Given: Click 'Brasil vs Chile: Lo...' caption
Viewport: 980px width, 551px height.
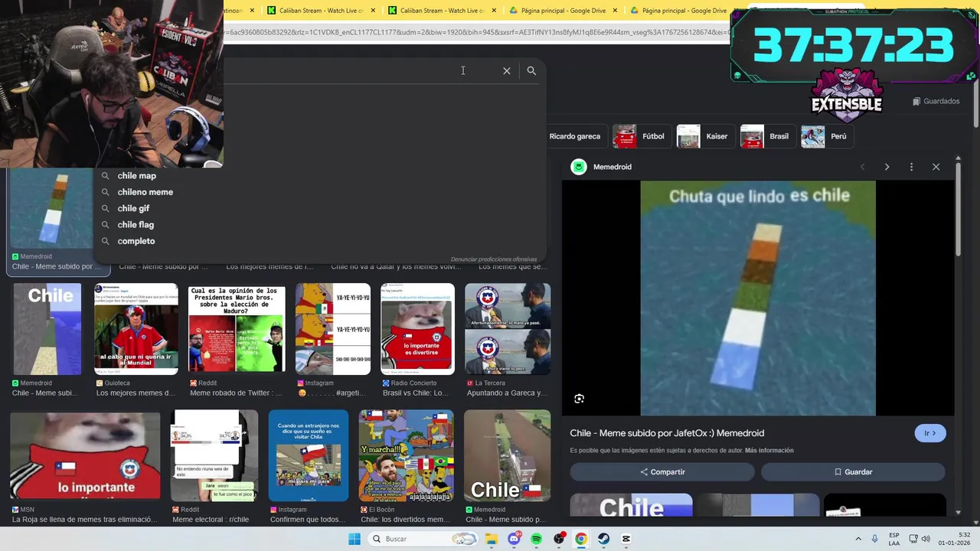Looking at the screenshot, I should [x=415, y=393].
